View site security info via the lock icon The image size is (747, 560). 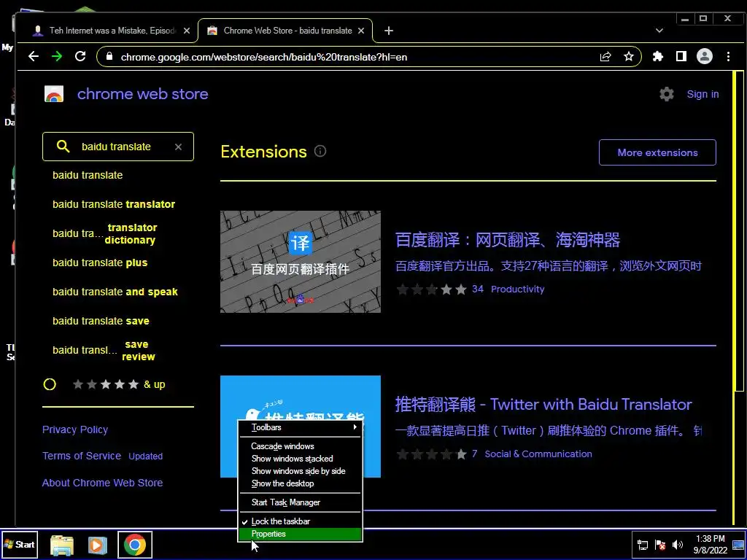(x=109, y=56)
